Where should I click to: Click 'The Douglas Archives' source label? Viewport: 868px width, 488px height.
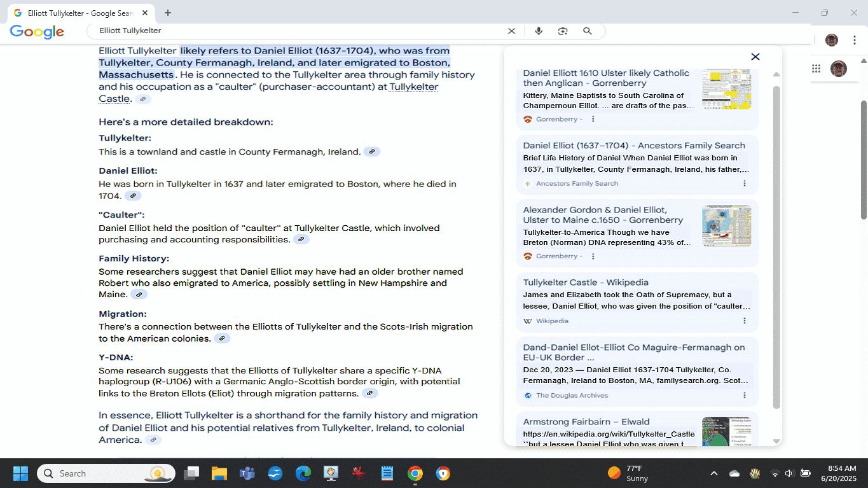572,395
